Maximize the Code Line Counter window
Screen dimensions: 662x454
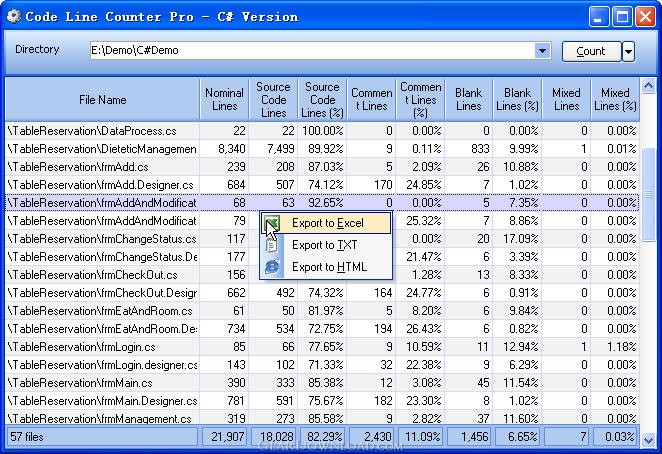(622, 16)
